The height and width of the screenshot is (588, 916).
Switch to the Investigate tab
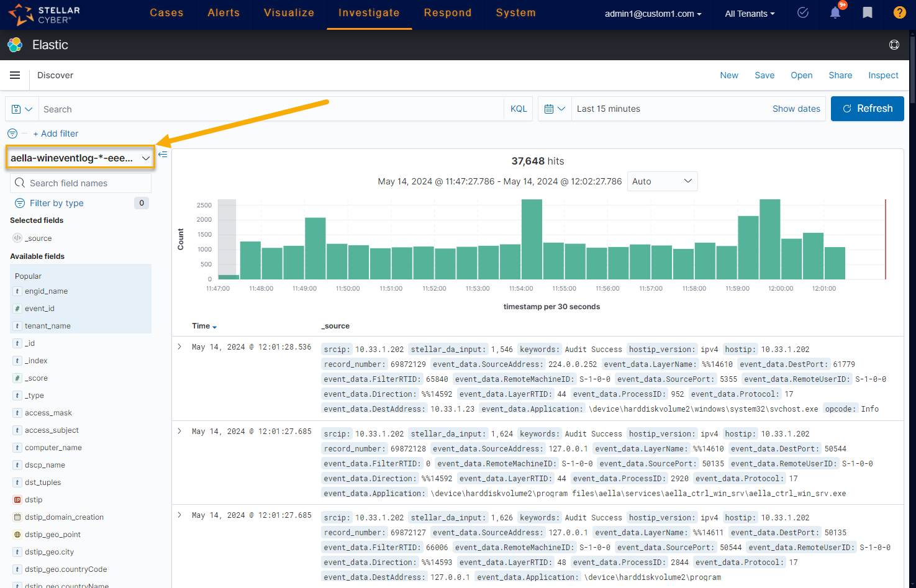[x=369, y=13]
